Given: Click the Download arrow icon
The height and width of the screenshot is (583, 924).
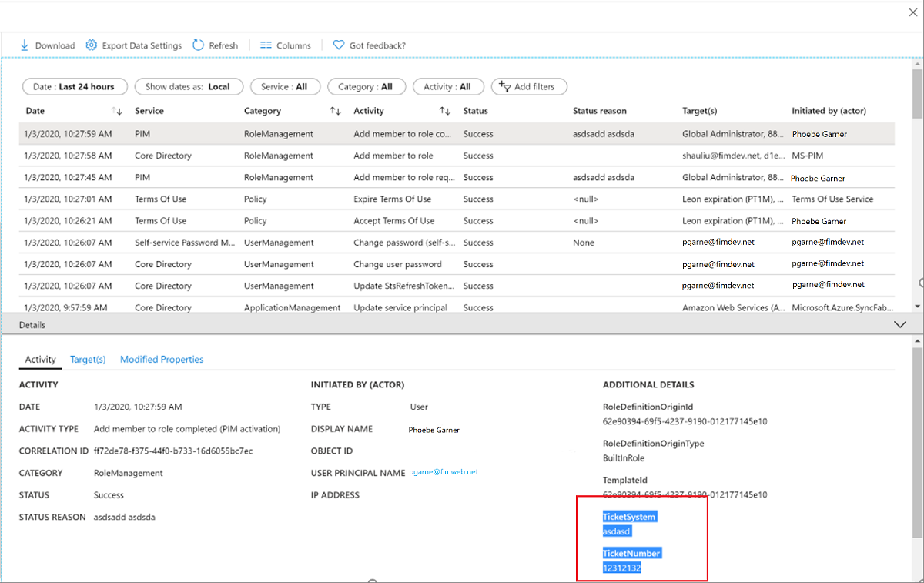Looking at the screenshot, I should pos(24,45).
